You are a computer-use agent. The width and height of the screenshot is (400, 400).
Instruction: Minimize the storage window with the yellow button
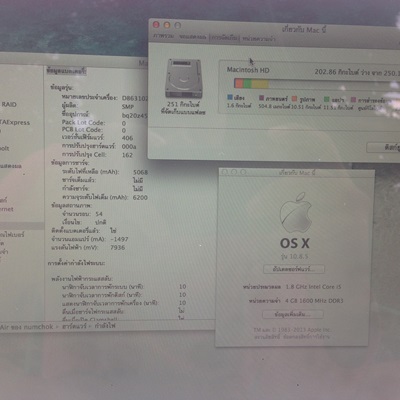tap(167, 25)
